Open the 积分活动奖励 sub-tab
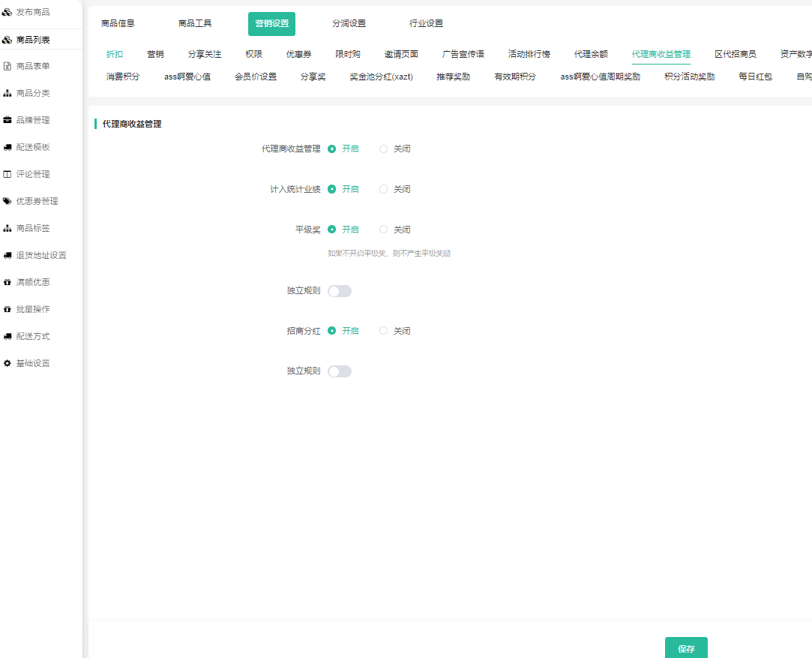 [x=690, y=77]
